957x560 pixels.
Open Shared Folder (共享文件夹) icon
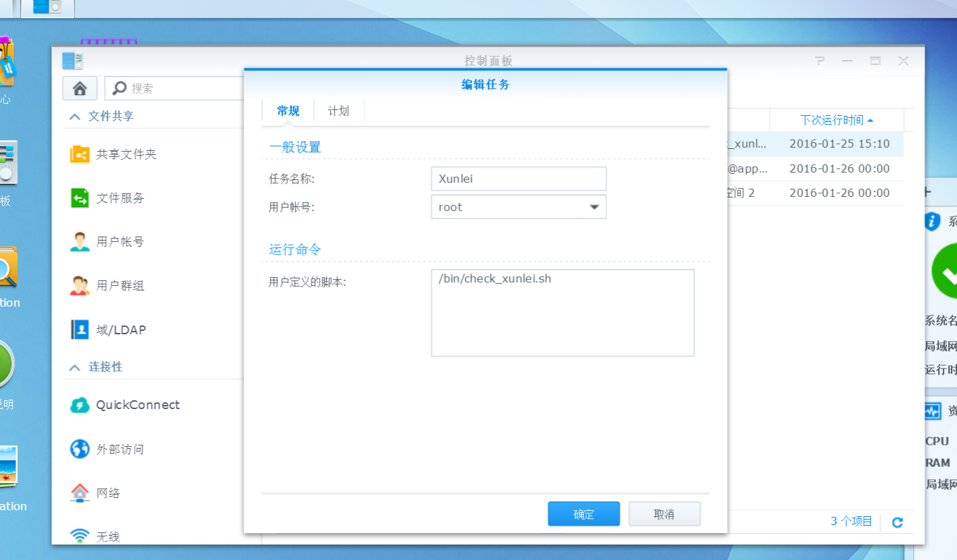pos(80,154)
